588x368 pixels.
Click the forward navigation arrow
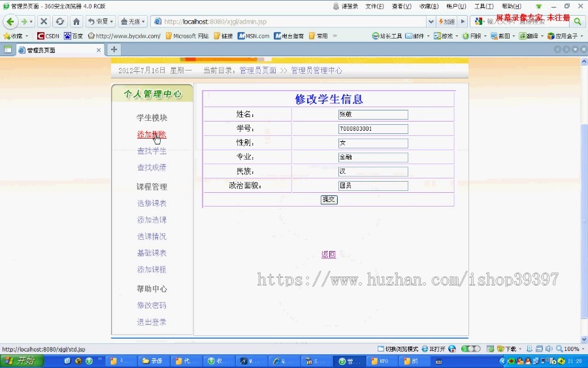point(24,22)
